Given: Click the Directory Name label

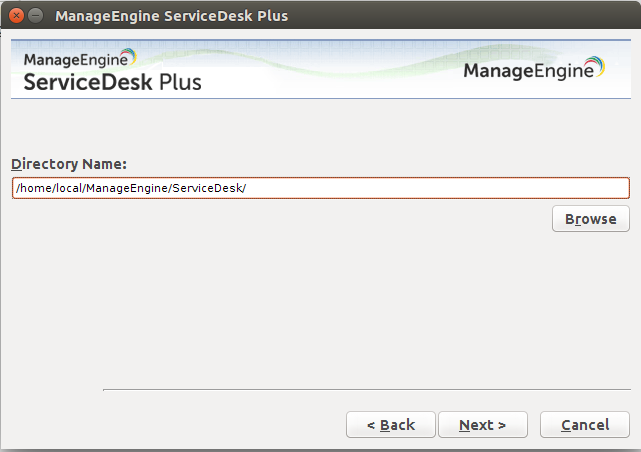Looking at the screenshot, I should point(69,164).
